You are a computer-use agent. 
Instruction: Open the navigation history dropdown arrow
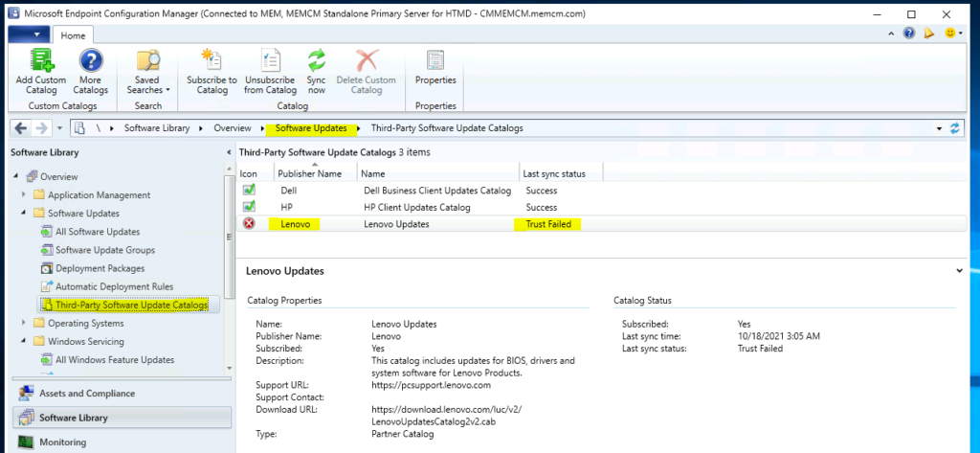(x=60, y=128)
